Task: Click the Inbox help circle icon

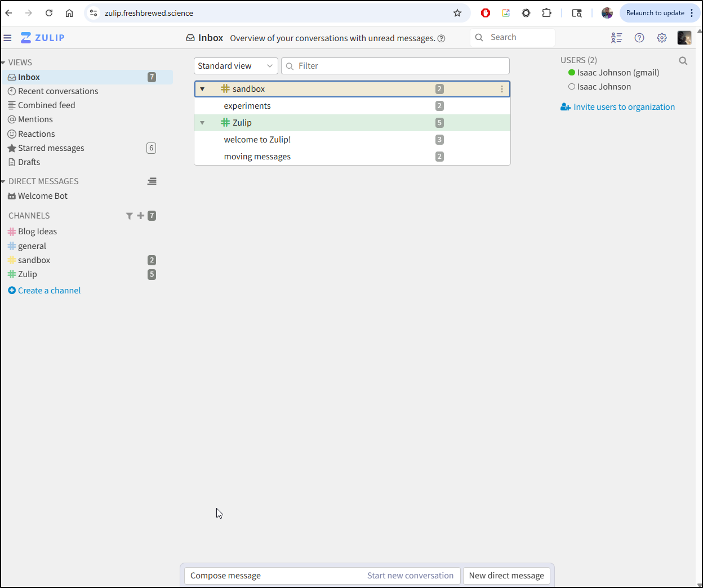Action: click(x=442, y=38)
